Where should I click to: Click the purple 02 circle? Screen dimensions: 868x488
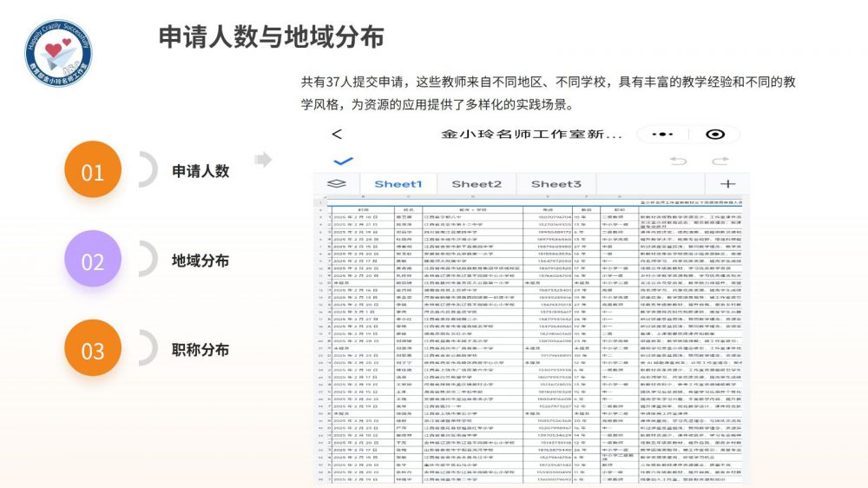[x=93, y=259]
